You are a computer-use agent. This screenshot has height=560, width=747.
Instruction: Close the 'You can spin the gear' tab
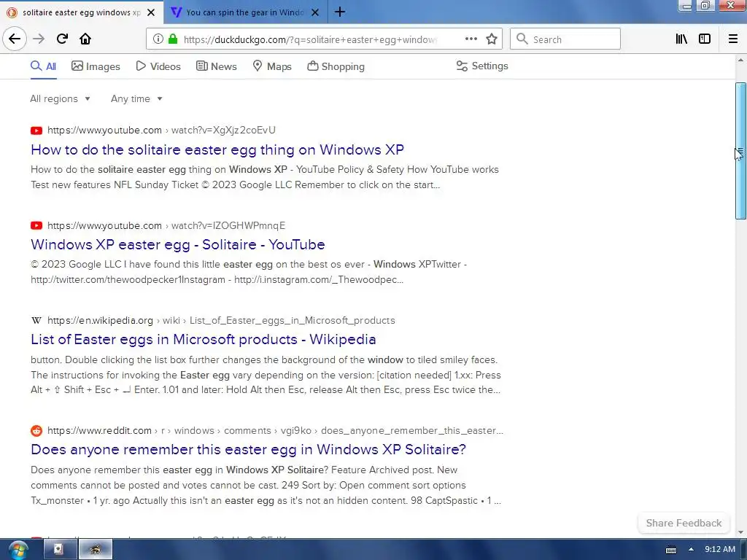[315, 12]
